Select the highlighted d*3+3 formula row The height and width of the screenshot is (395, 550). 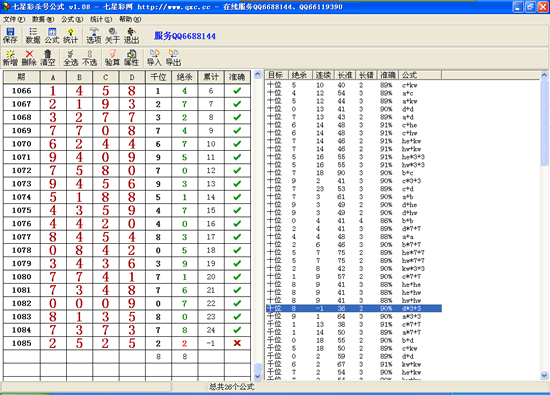pos(354,308)
